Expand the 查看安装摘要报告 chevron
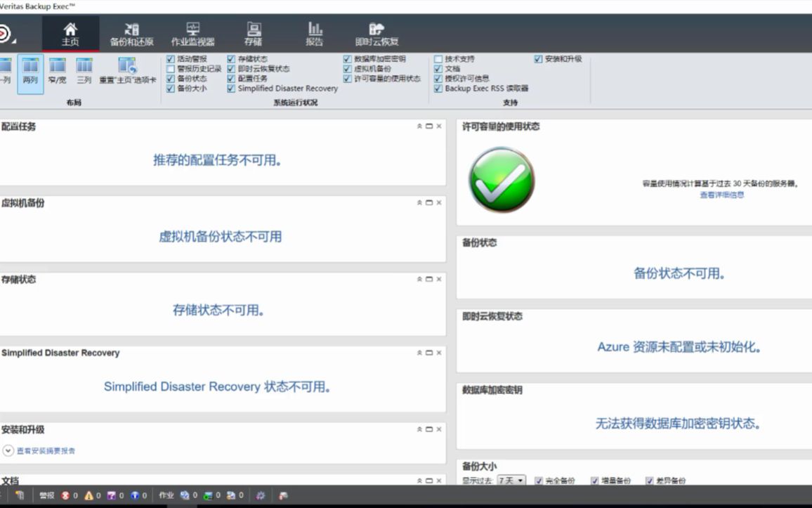 (x=8, y=451)
